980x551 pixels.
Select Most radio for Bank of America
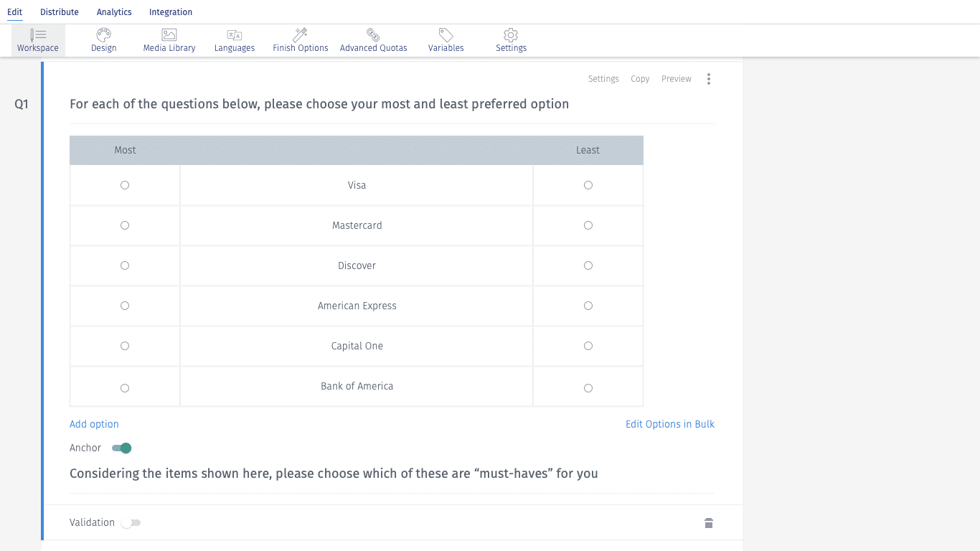click(125, 388)
